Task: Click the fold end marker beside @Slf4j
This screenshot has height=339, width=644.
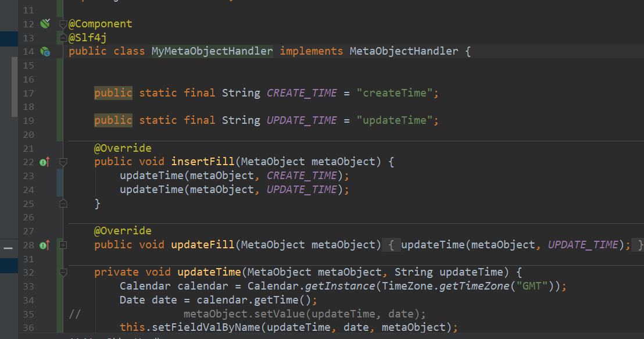Action: click(63, 38)
